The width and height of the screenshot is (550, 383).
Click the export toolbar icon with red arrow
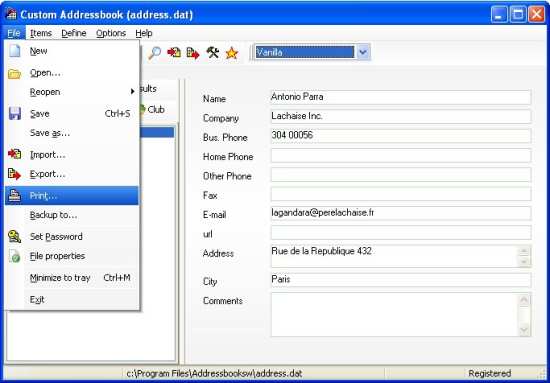(x=193, y=53)
